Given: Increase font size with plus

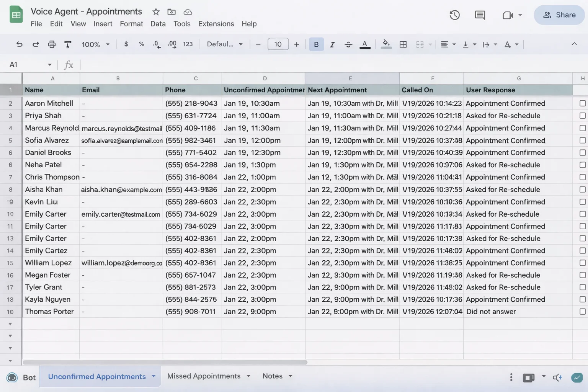Looking at the screenshot, I should coord(296,44).
